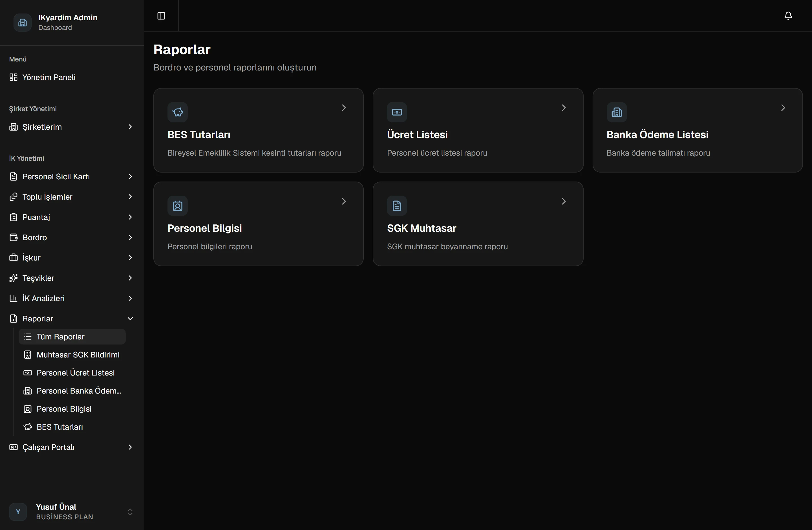Open the Banka Ödeme Listesi card title

[657, 135]
